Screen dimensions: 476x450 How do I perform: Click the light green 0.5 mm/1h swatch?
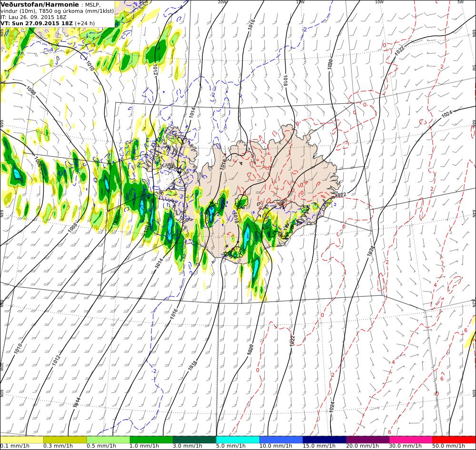click(109, 440)
